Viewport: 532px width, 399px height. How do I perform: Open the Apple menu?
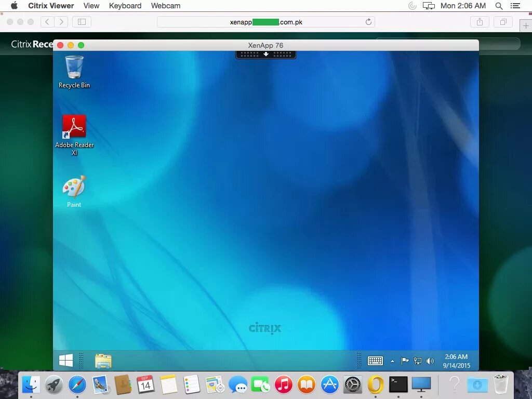14,6
